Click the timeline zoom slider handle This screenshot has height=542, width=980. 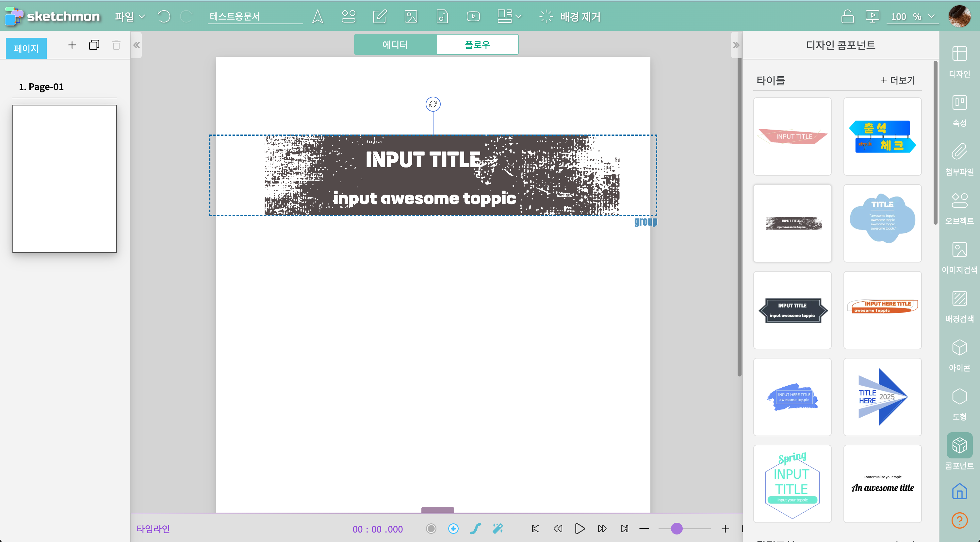[x=677, y=528]
